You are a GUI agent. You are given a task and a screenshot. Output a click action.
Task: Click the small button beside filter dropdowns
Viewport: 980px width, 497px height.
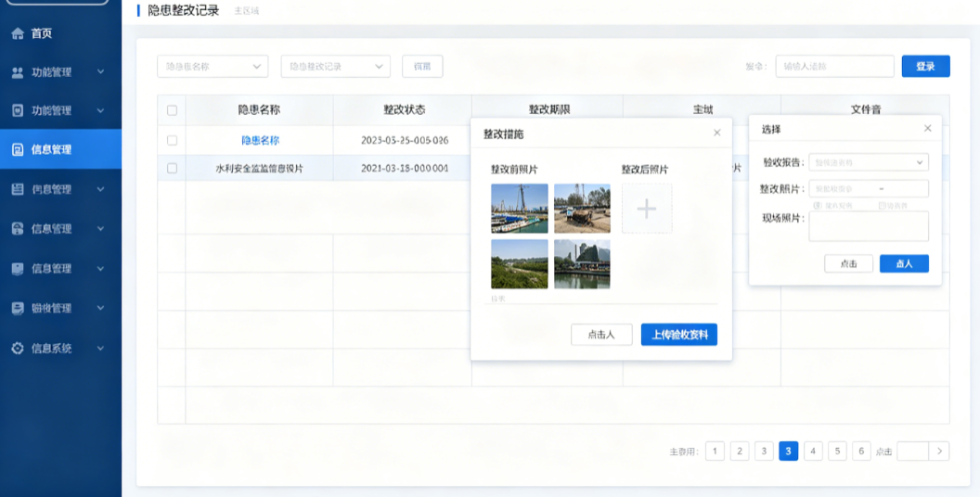pos(422,66)
